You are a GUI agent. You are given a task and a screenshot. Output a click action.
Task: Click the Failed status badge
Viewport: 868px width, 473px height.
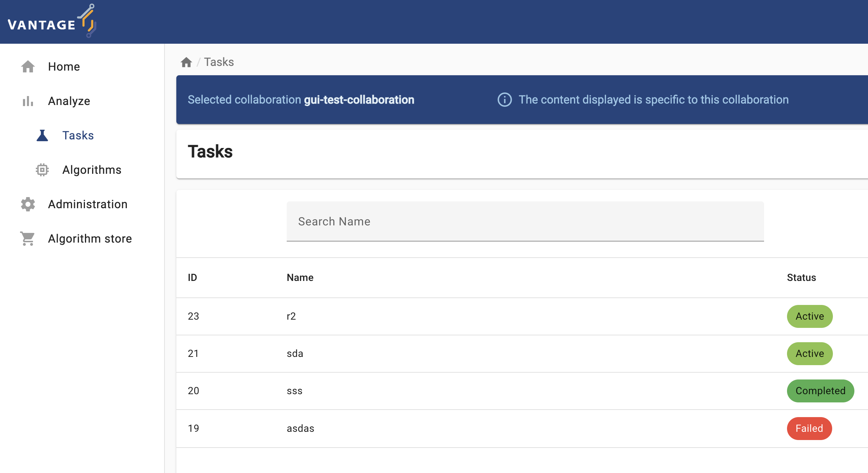tap(810, 429)
